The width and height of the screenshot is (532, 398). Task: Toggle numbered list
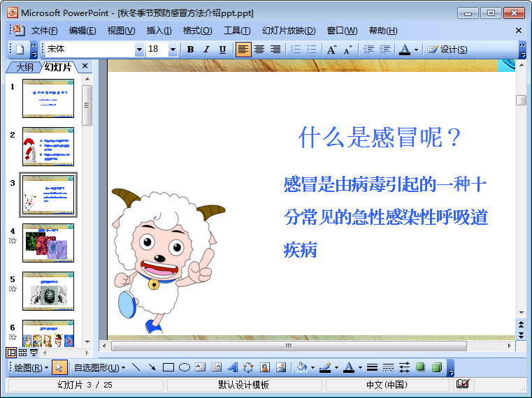(296, 50)
